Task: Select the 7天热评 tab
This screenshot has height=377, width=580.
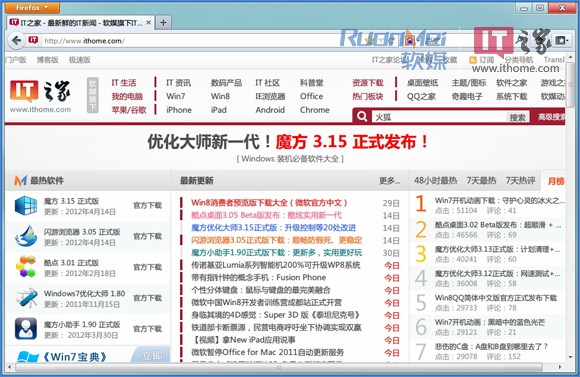Action: click(520, 181)
